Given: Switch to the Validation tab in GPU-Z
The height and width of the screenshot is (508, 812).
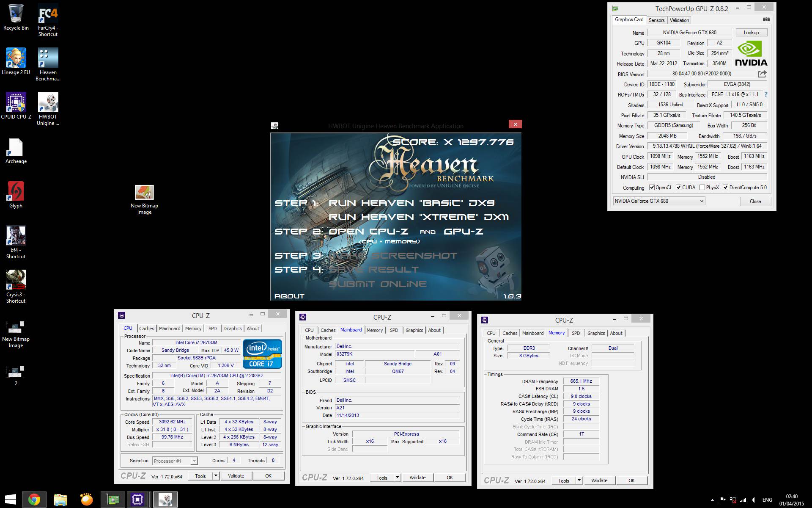Looking at the screenshot, I should (x=679, y=20).
